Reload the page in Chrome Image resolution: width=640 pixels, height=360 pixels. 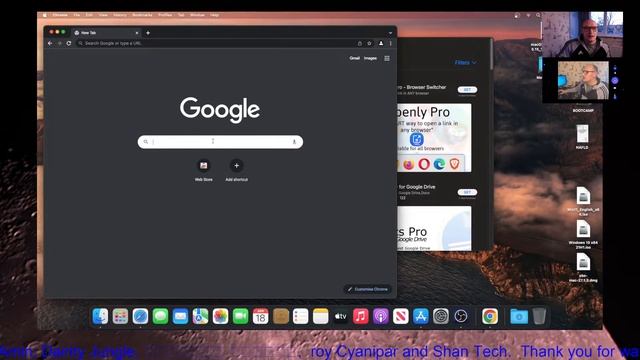coord(69,43)
